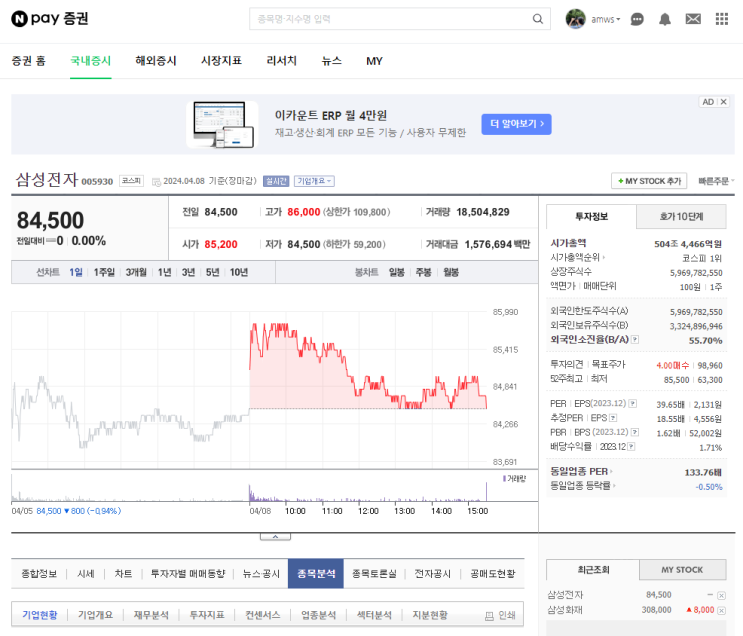Open the 종목토론실 tab
This screenshot has width=743, height=636.
(374, 574)
